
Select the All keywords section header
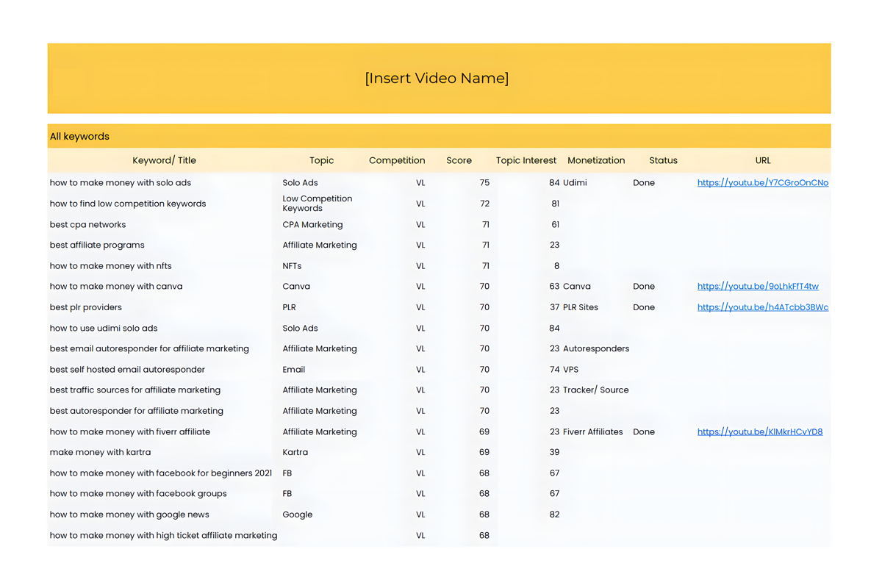tap(79, 137)
